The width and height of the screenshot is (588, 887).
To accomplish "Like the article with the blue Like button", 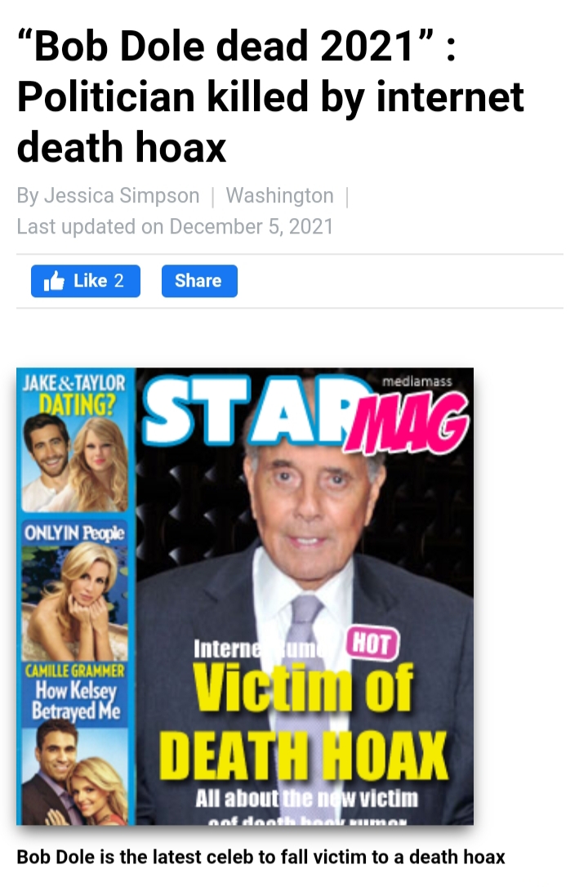I will (86, 281).
